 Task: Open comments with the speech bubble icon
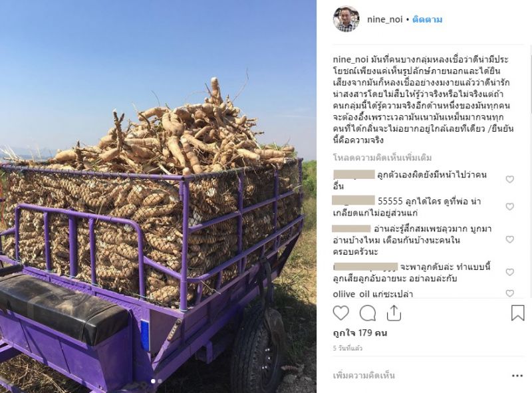click(x=368, y=313)
